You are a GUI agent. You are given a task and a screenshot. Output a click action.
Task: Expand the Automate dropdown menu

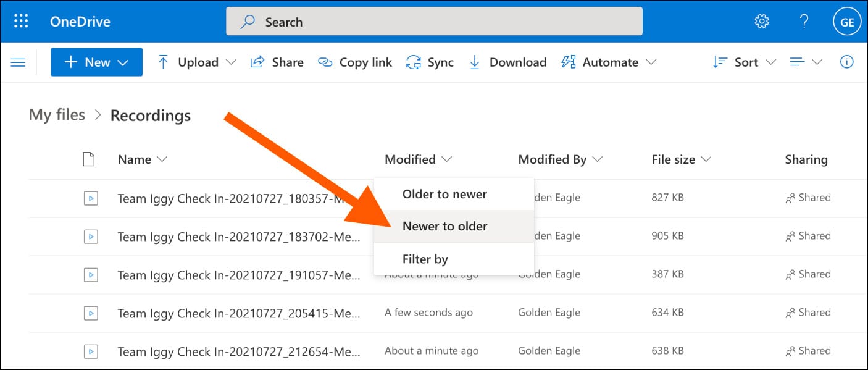click(x=608, y=62)
